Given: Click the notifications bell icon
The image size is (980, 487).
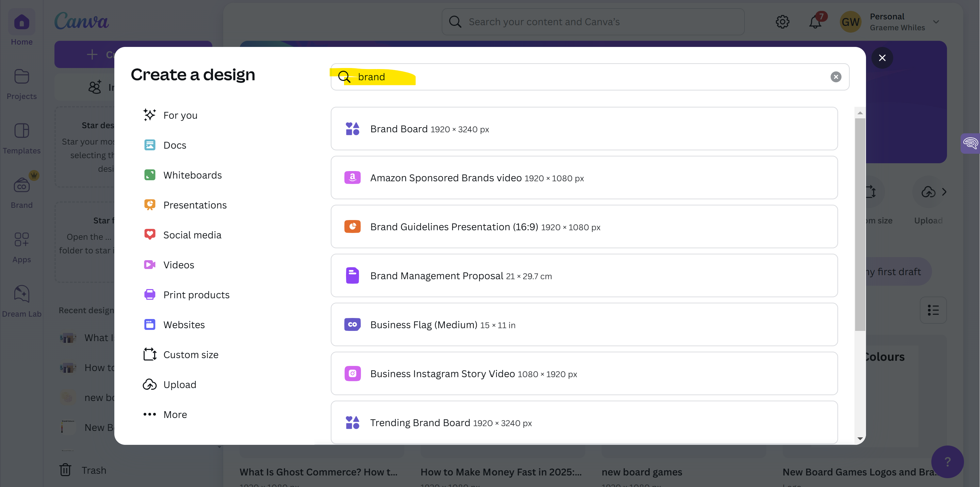Looking at the screenshot, I should click(816, 21).
